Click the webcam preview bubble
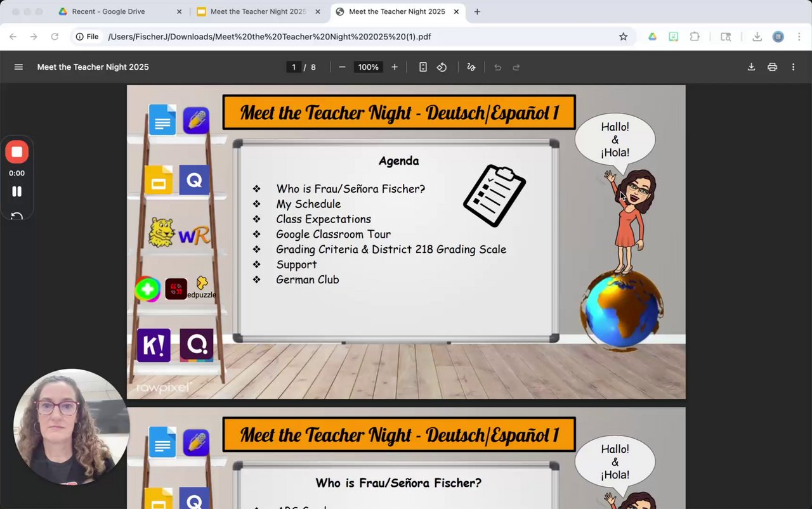Screen dimensions: 812x509 pyautogui.click(x=71, y=427)
